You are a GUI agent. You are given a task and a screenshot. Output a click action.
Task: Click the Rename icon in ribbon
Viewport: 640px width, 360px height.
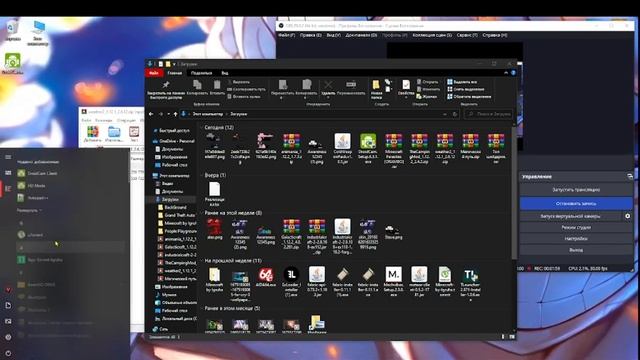(x=351, y=84)
